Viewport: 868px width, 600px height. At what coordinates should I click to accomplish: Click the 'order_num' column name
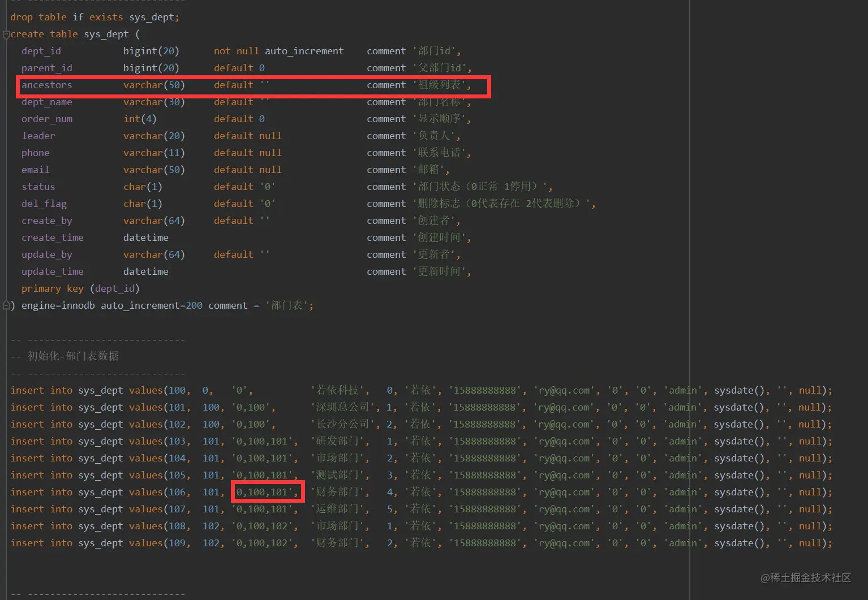pyautogui.click(x=47, y=119)
